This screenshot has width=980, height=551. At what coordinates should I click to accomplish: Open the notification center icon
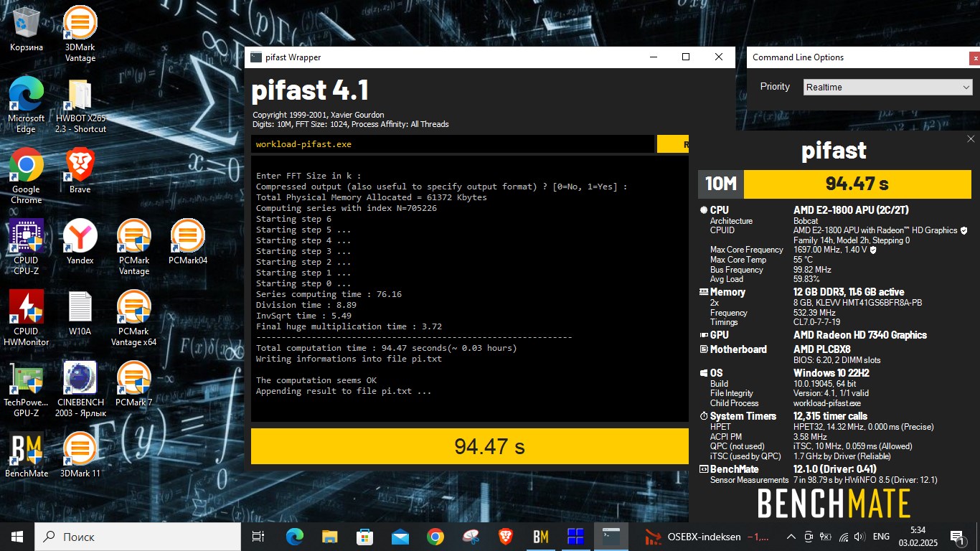(958, 536)
